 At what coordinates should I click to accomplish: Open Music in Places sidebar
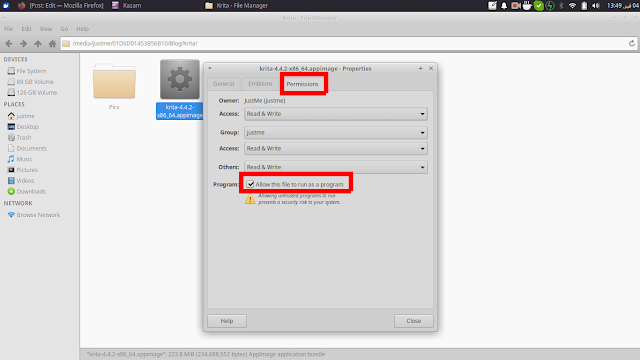(20, 159)
